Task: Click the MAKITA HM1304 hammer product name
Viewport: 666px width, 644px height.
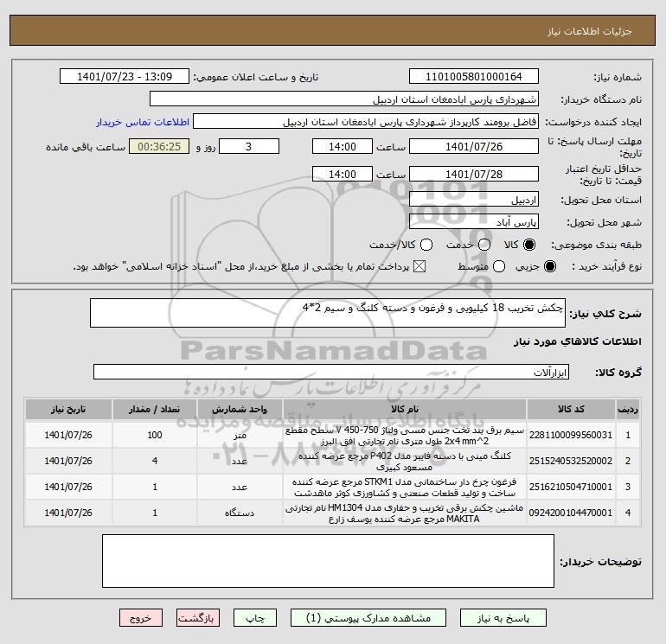Action: click(405, 513)
